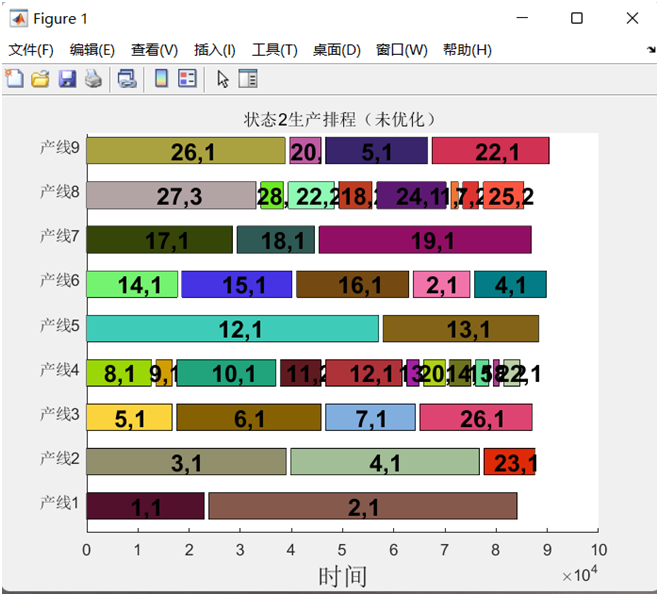Open the 窗口(W) menu
659x596 pixels.
tap(401, 50)
